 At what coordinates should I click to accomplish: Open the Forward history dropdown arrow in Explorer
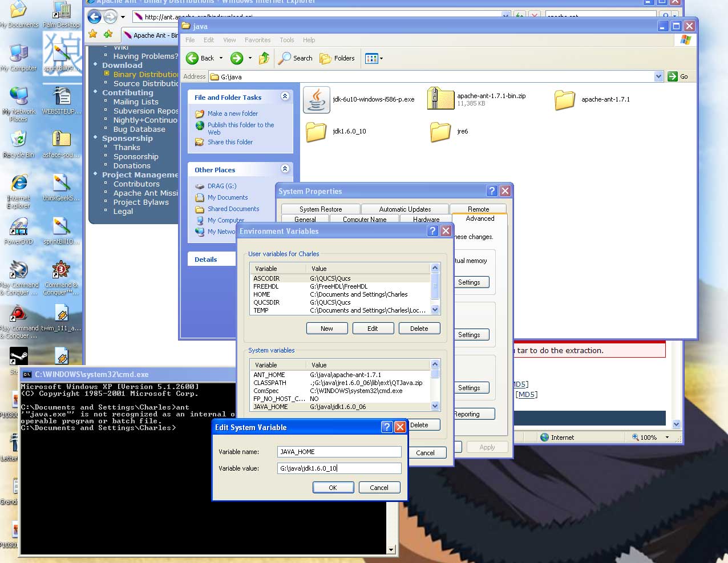(250, 58)
